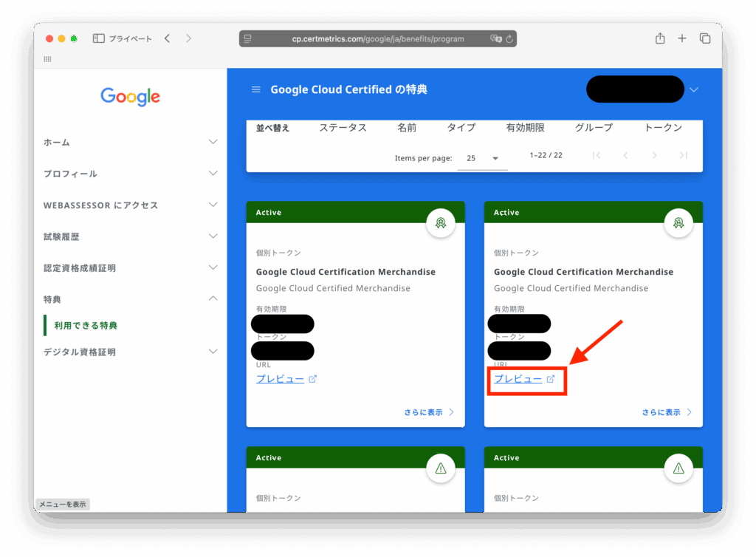Click the first page paginator icon

[597, 155]
